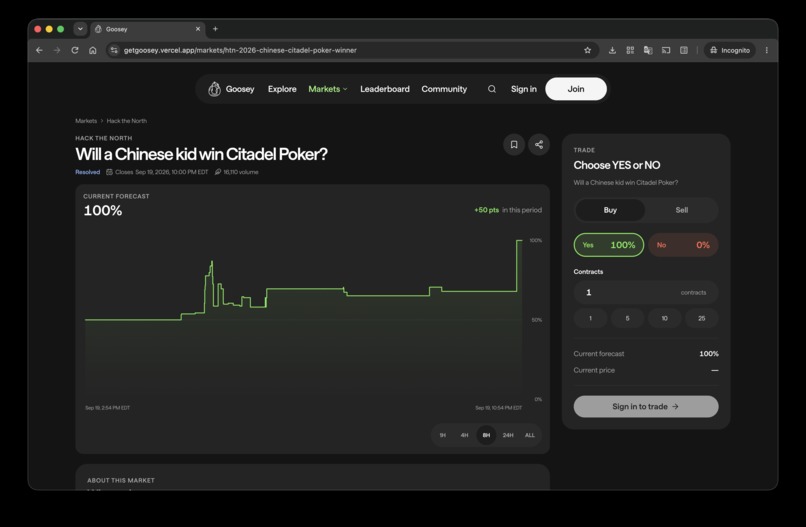The height and width of the screenshot is (527, 806).
Task: Reload the page
Action: tap(75, 50)
